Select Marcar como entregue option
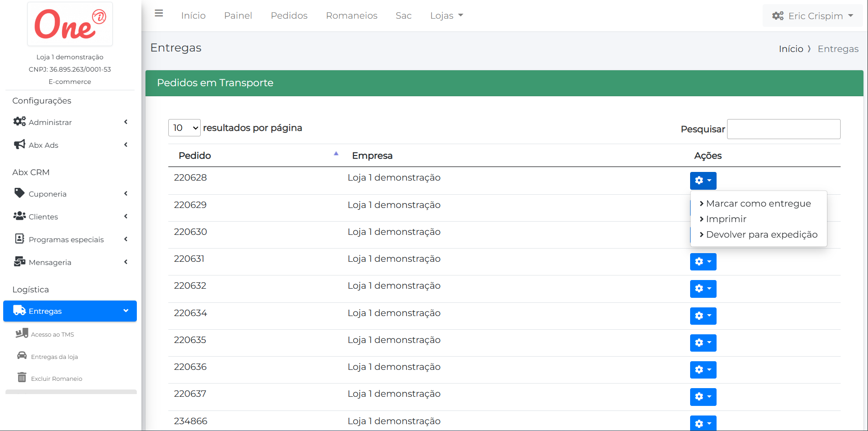 (758, 204)
